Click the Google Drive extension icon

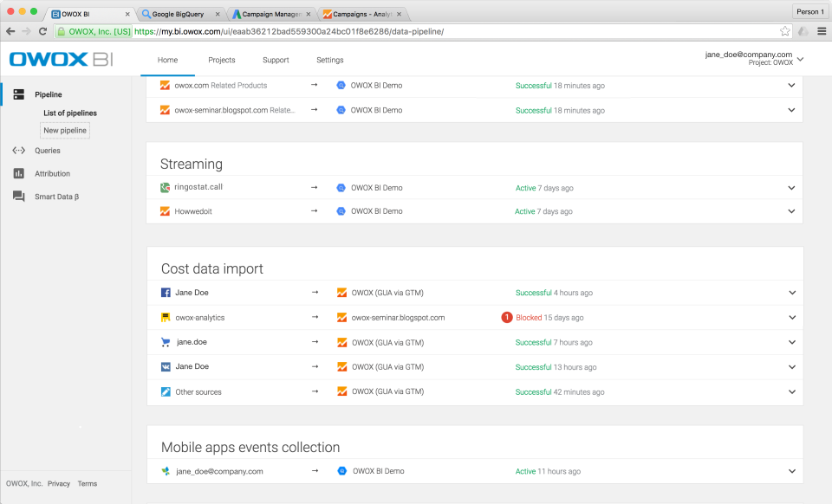(803, 31)
